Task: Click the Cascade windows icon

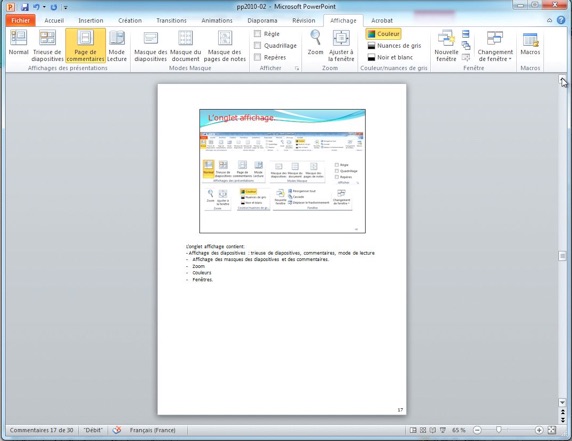Action: tap(466, 46)
